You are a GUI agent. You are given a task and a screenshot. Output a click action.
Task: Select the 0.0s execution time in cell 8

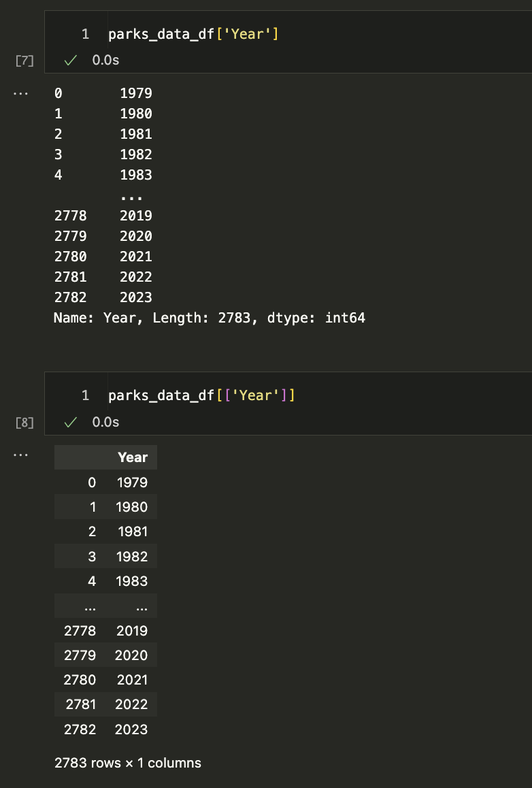click(x=105, y=423)
